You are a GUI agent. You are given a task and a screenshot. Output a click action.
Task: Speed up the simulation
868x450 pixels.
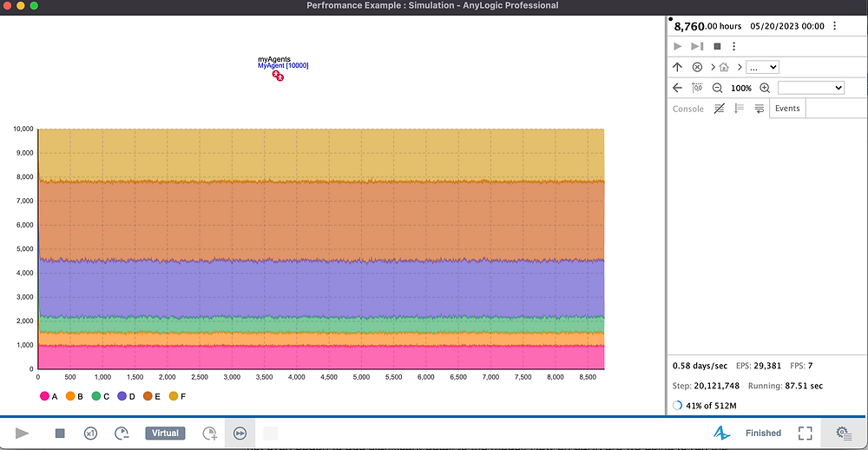209,433
